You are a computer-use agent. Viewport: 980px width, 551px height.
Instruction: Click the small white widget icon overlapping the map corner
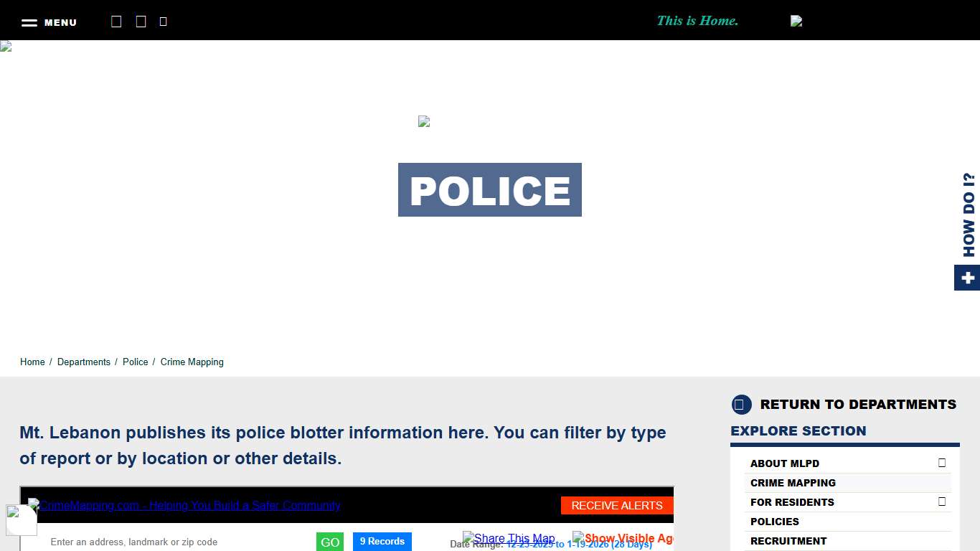tap(21, 519)
